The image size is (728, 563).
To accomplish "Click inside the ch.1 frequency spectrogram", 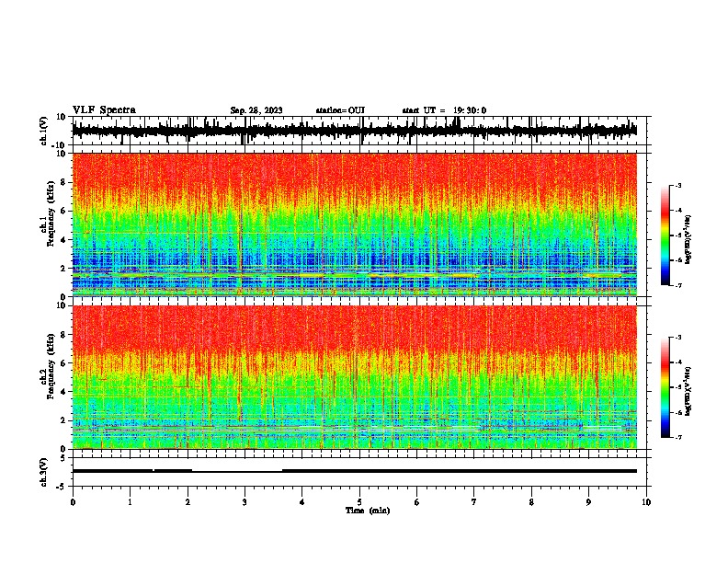I will pyautogui.click(x=355, y=224).
